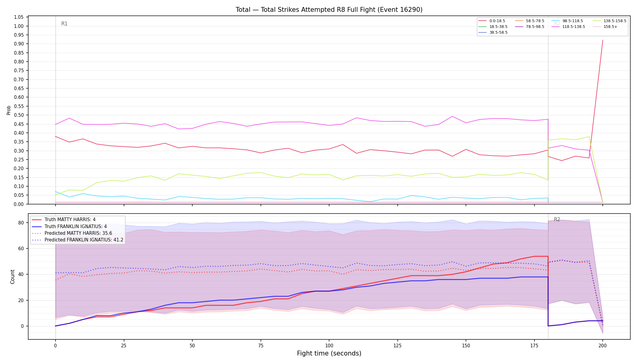637x364 pixels.
Task: Click the 100 tick on time axis
Action: point(329,345)
